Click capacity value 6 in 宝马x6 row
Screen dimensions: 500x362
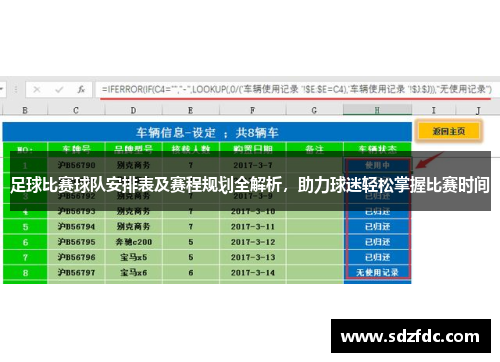pos(191,273)
